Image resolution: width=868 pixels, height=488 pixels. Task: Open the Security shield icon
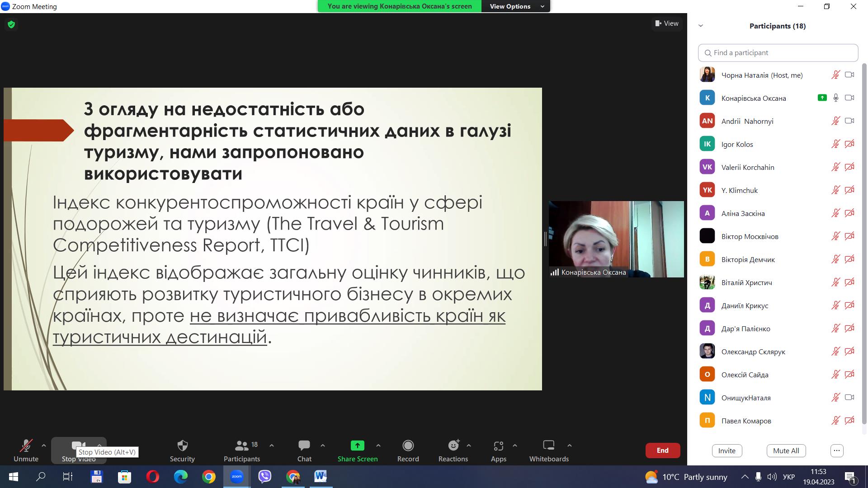[x=182, y=446]
